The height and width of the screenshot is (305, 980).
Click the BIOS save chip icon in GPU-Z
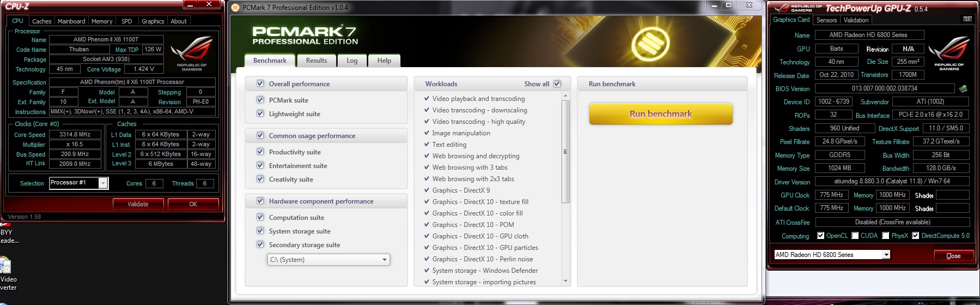click(x=963, y=88)
